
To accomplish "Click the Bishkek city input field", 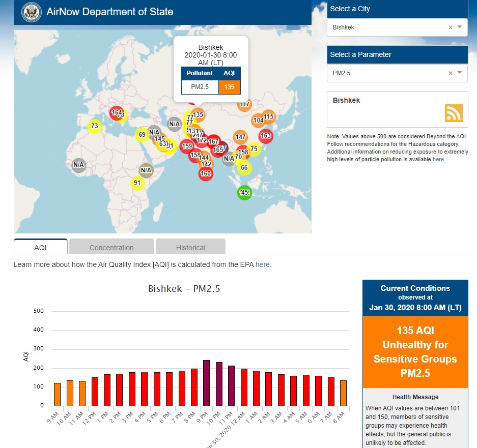I will [387, 27].
